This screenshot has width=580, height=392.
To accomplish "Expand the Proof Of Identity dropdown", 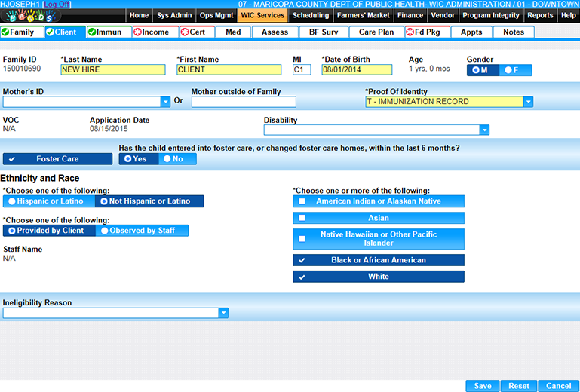I will click(528, 102).
